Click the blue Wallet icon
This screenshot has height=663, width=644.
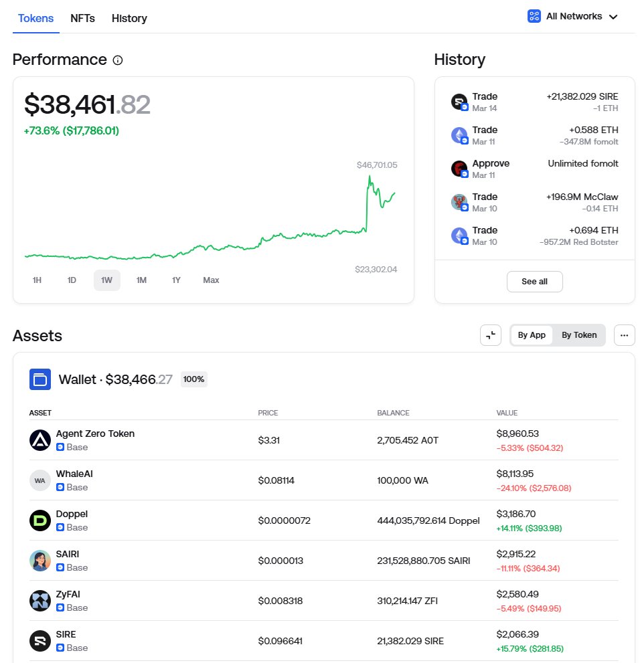(40, 379)
